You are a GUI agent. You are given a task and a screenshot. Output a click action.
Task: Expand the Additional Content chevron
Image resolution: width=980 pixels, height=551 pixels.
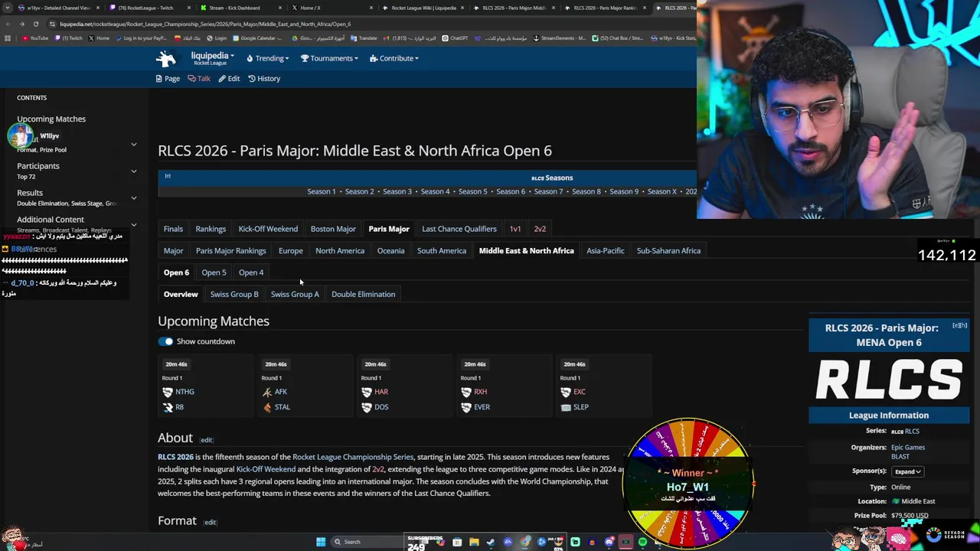(x=134, y=225)
